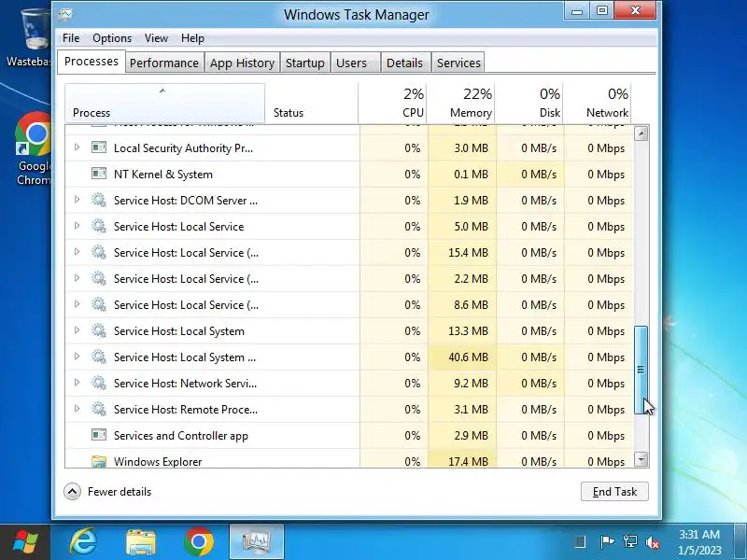Sort by the Memory column header

click(x=460, y=104)
